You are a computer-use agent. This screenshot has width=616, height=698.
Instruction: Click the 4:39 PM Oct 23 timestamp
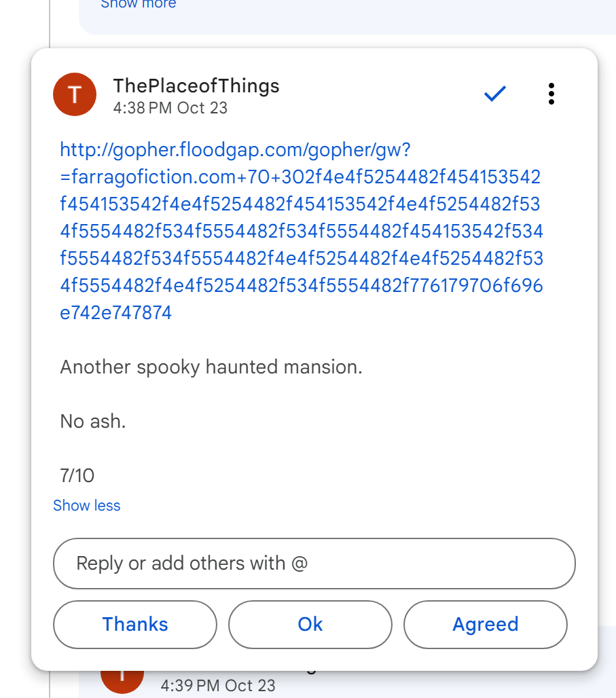tap(218, 686)
